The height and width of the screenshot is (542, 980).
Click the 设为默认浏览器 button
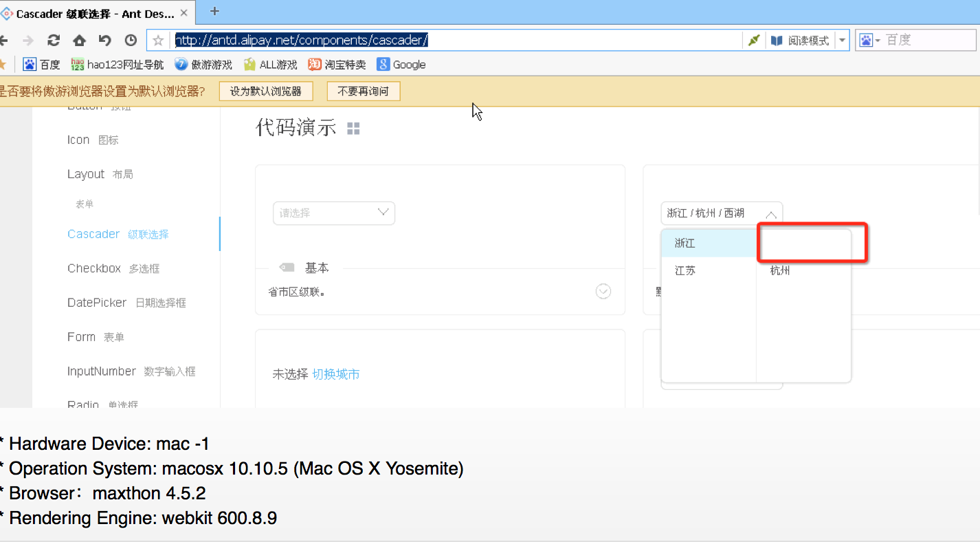[x=266, y=90]
